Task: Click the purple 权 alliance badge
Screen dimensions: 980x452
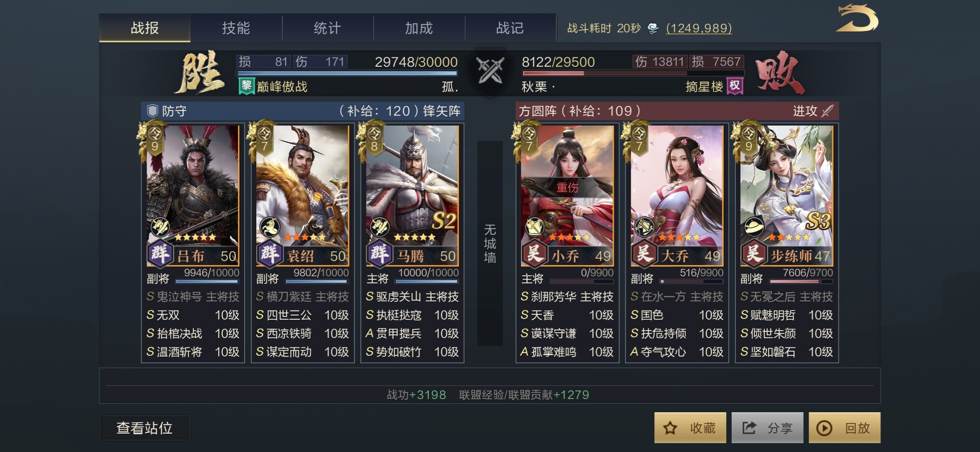Action: pos(735,86)
